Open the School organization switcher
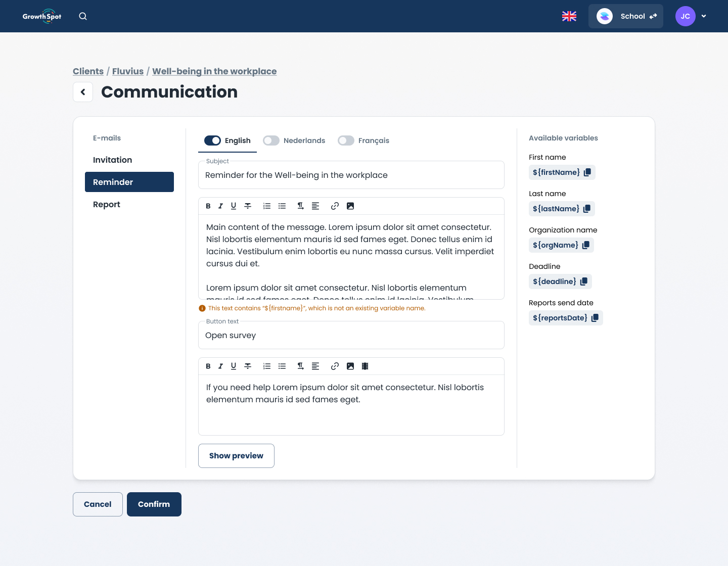 (x=625, y=16)
